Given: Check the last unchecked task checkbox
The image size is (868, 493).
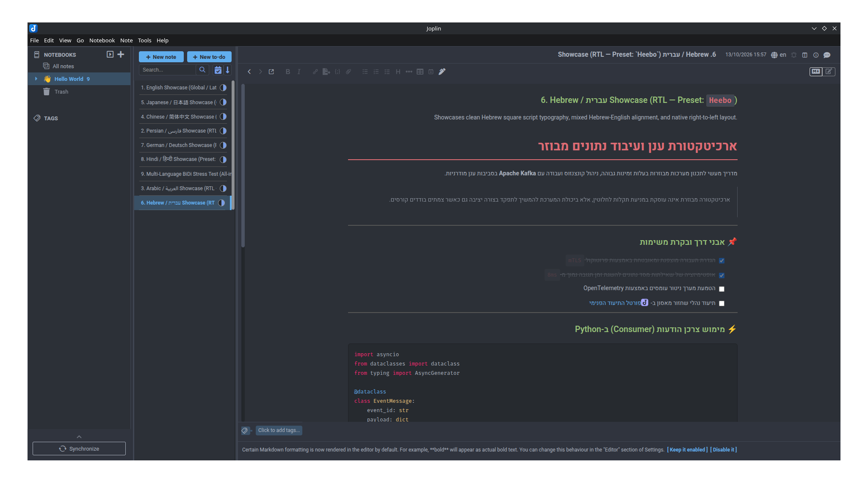Looking at the screenshot, I should coord(722,304).
